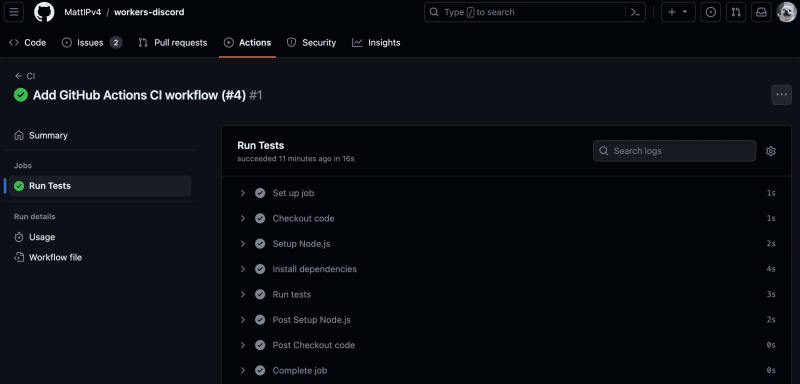Click the Post Checkout code success checkmark

[x=260, y=345]
